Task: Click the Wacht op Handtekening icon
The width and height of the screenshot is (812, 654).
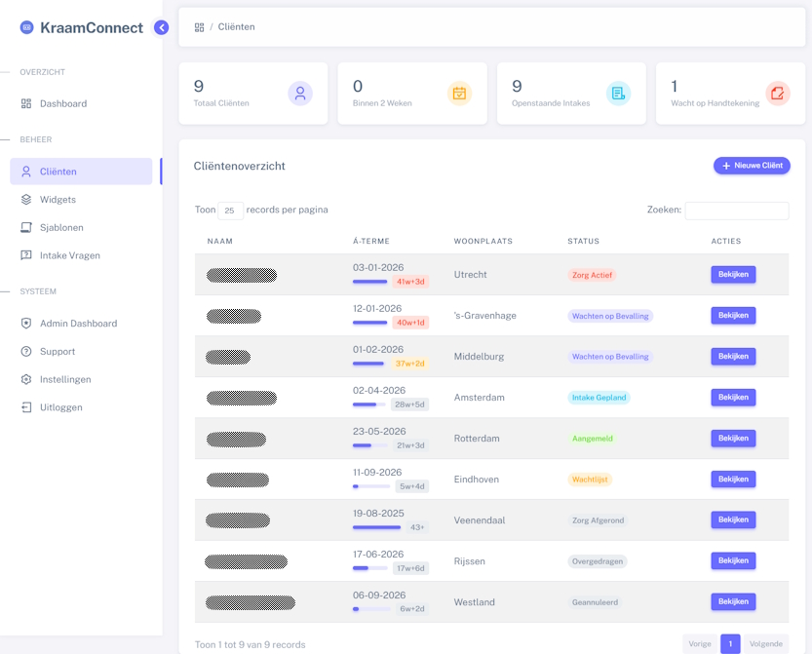Action: 777,94
